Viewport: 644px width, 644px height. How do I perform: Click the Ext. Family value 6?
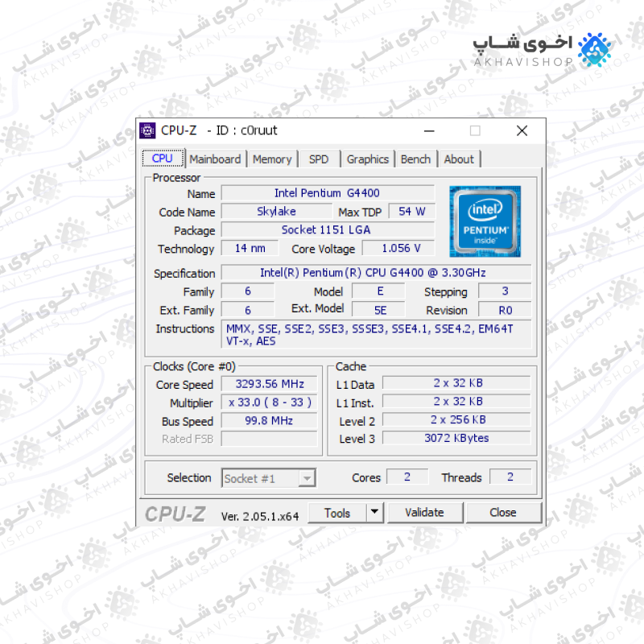pos(248,310)
